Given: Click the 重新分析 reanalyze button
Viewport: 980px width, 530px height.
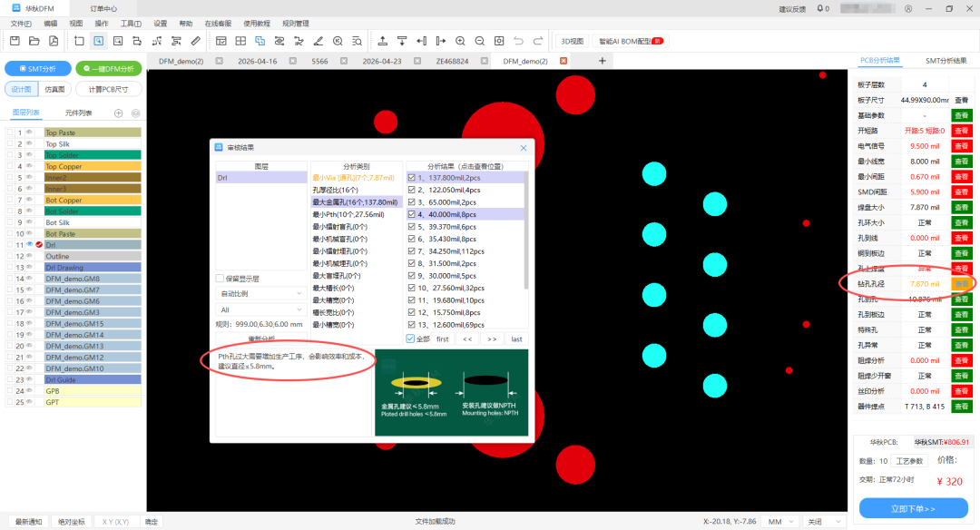Looking at the screenshot, I should point(260,337).
